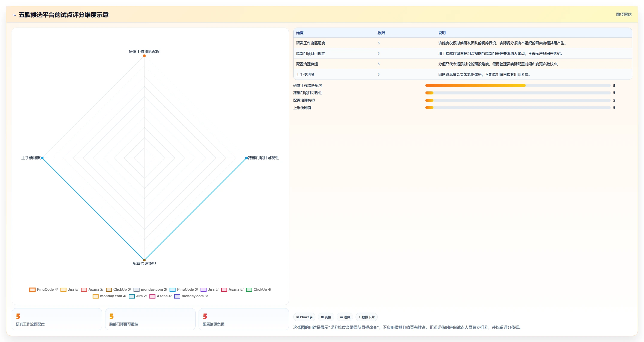Click the 研发工作流匹配度 label beside its progress bar
Image resolution: width=644 pixels, height=342 pixels.
coord(308,86)
